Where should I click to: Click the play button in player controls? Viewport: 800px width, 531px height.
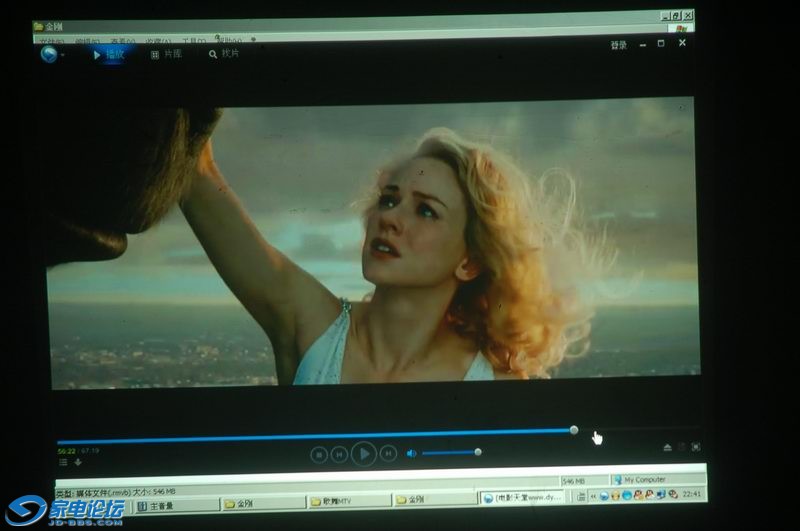364,454
